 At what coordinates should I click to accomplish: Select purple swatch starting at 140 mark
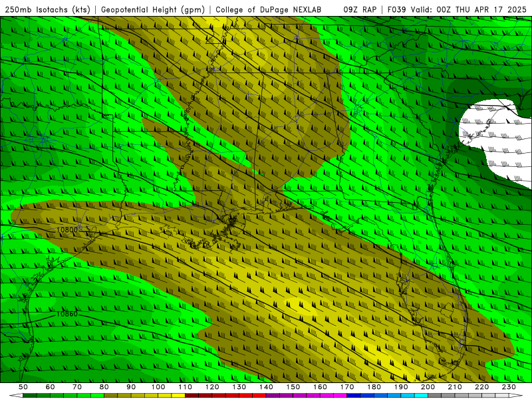273,396
